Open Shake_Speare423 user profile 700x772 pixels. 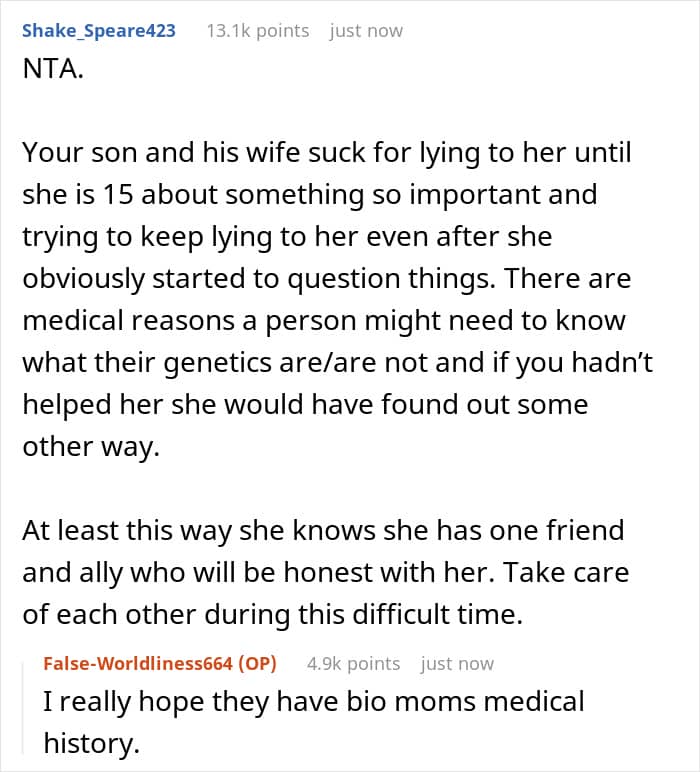click(x=98, y=31)
